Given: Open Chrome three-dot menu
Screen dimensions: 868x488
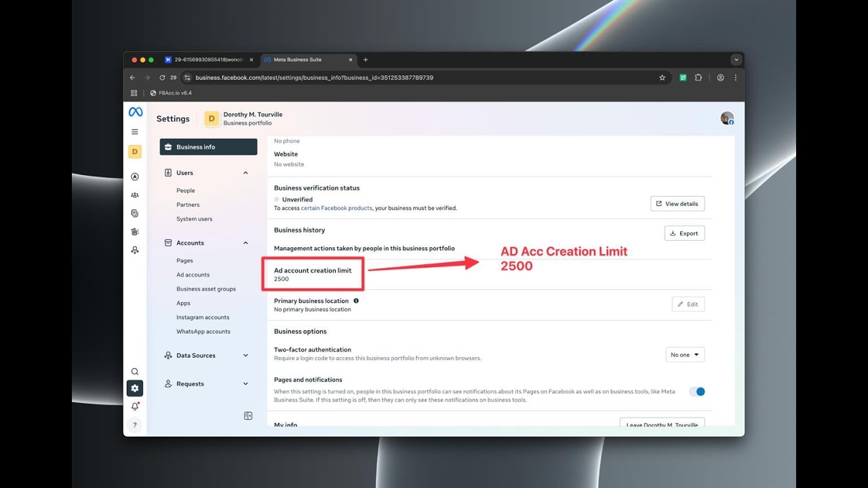Looking at the screenshot, I should pyautogui.click(x=736, y=78).
